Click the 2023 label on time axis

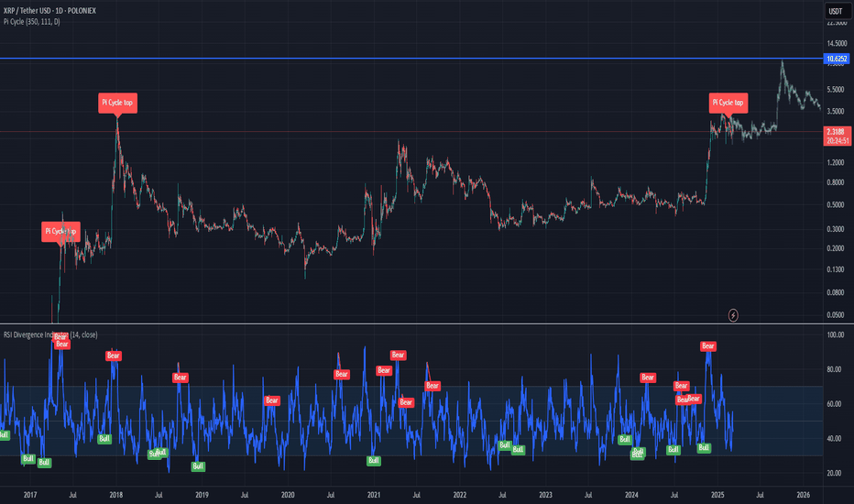546,495
